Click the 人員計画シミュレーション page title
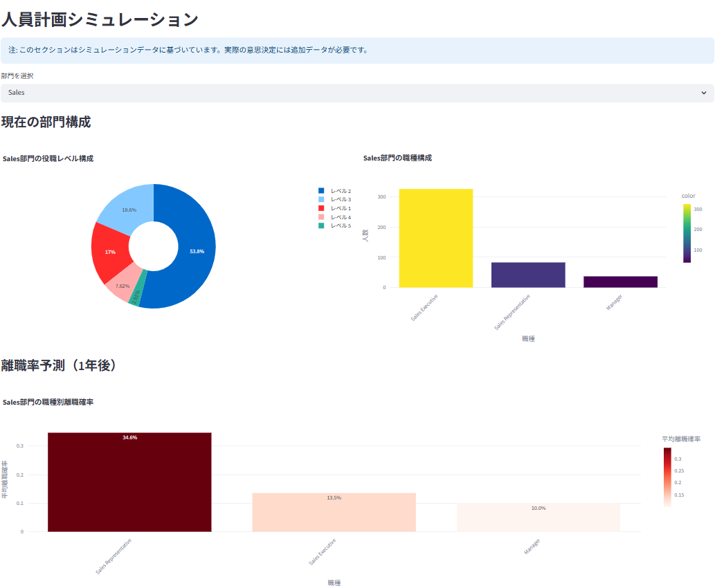Screen dimensions: 724x588 [x=100, y=20]
